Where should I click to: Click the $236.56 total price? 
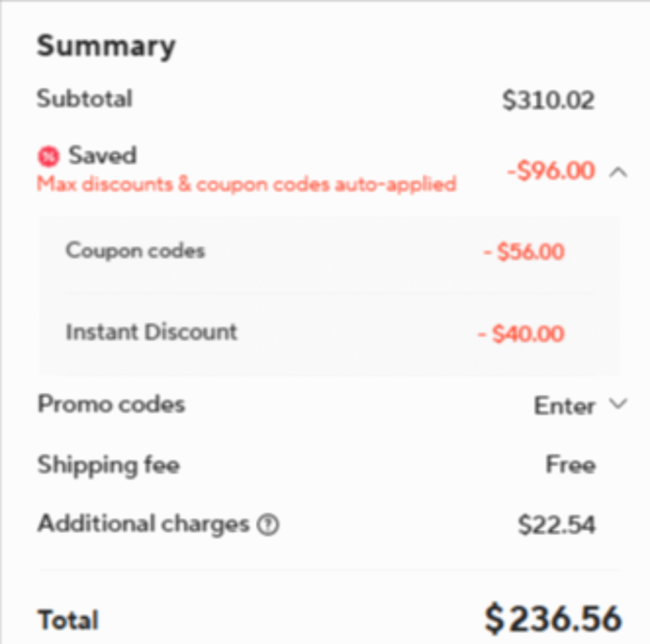point(553,618)
